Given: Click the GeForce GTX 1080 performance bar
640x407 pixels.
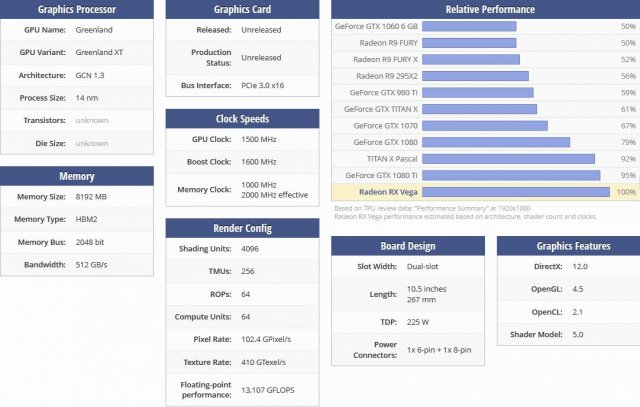Looking at the screenshot, I should (x=496, y=142).
